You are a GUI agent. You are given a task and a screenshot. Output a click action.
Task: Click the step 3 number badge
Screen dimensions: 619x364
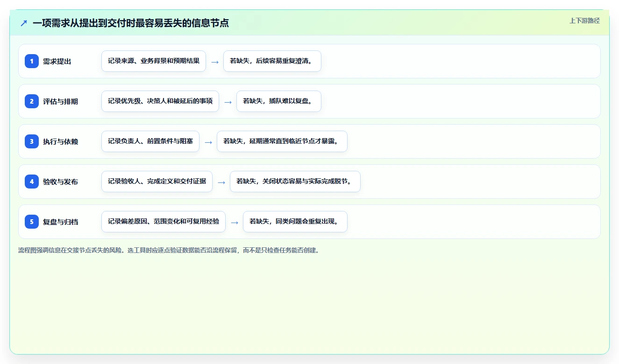pos(32,141)
